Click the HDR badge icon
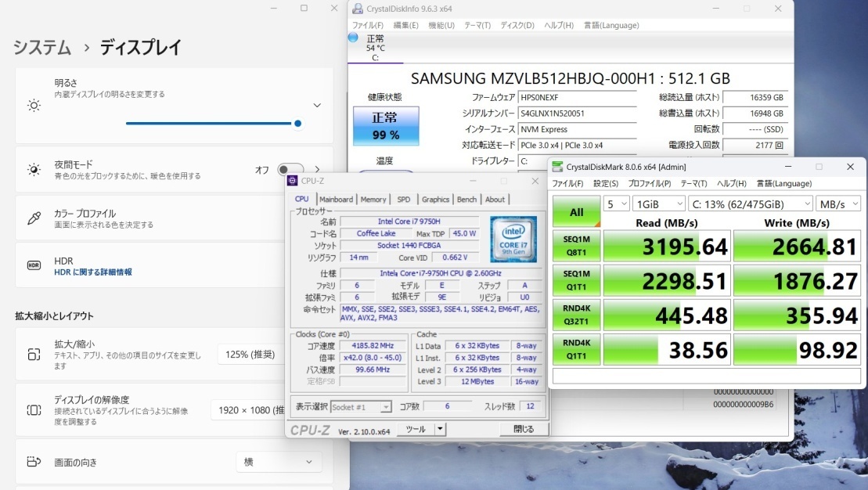This screenshot has height=490, width=868. pos(34,265)
